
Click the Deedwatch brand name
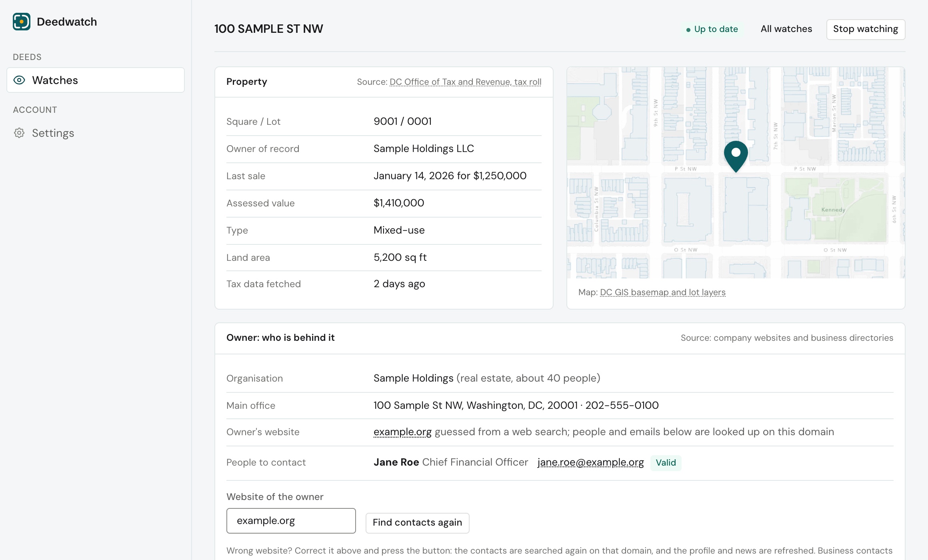[x=67, y=22]
